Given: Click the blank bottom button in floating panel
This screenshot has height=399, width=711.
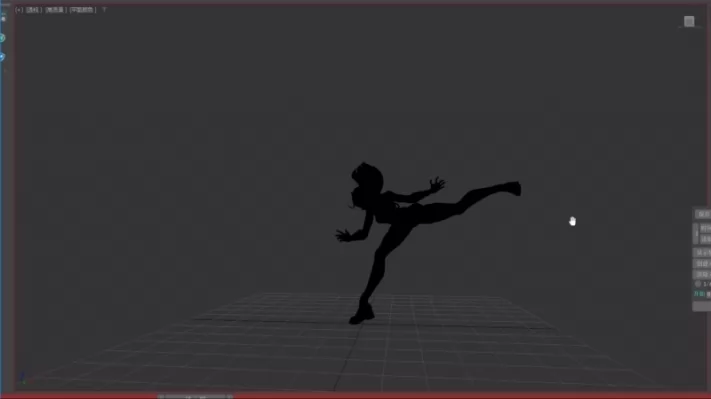Looking at the screenshot, I should [702, 307].
